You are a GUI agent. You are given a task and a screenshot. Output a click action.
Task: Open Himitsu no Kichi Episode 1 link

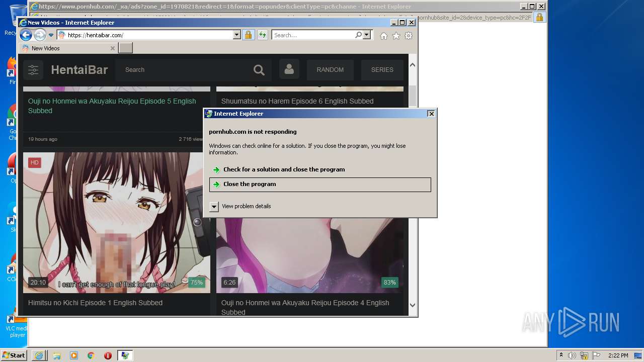point(95,303)
